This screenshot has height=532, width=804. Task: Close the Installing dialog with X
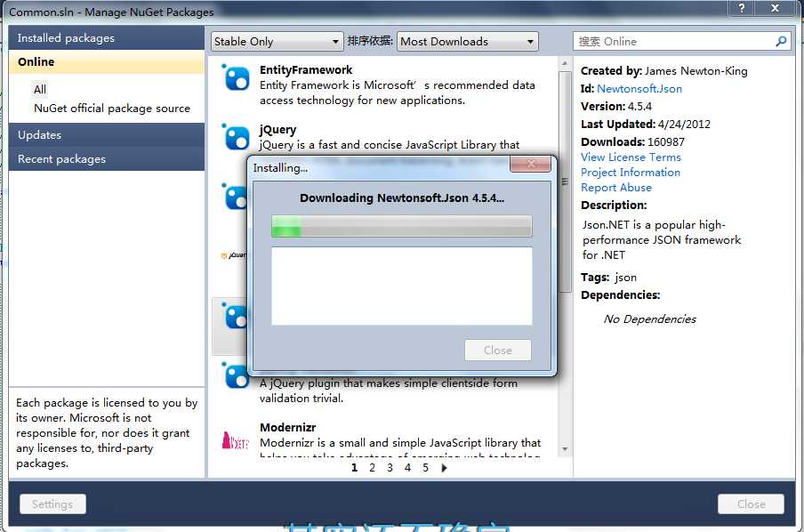pyautogui.click(x=530, y=165)
